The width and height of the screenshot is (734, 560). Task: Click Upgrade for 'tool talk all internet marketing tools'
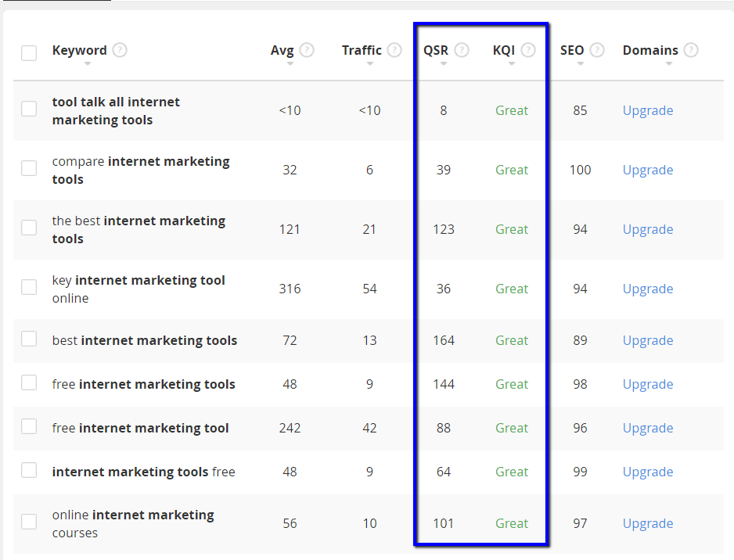pyautogui.click(x=647, y=110)
